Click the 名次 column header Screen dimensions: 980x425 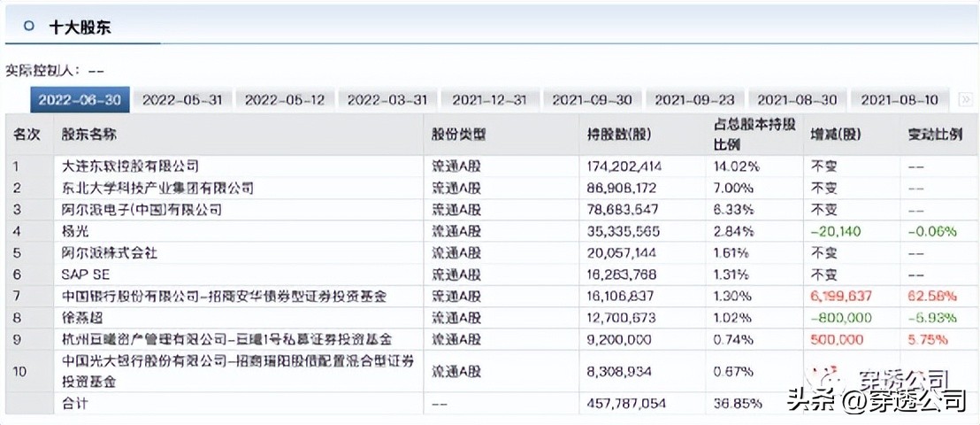click(x=27, y=135)
